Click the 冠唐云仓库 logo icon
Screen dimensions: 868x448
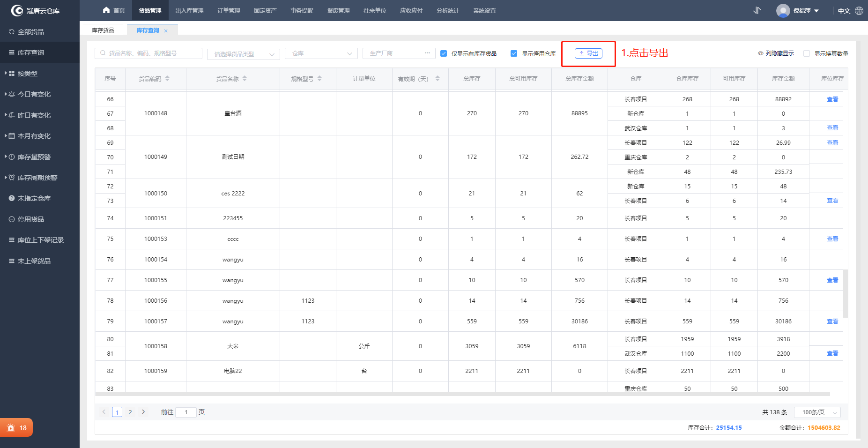(17, 10)
